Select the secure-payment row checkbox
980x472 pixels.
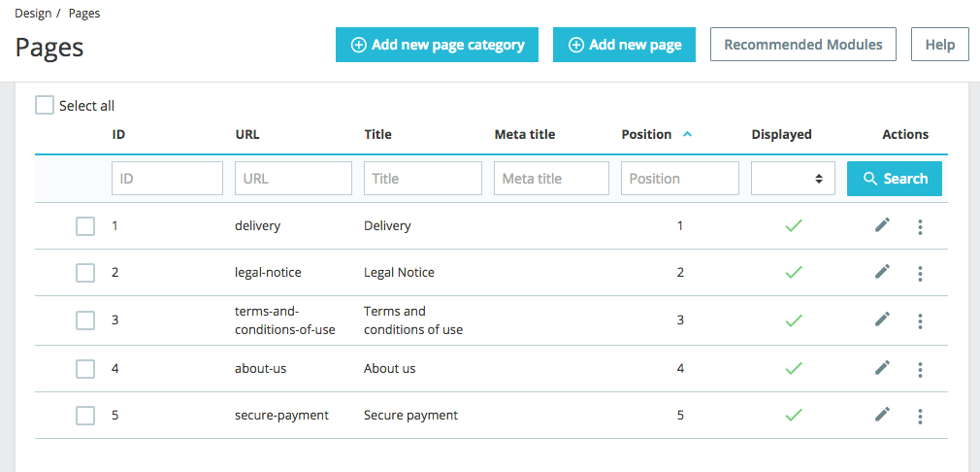85,416
